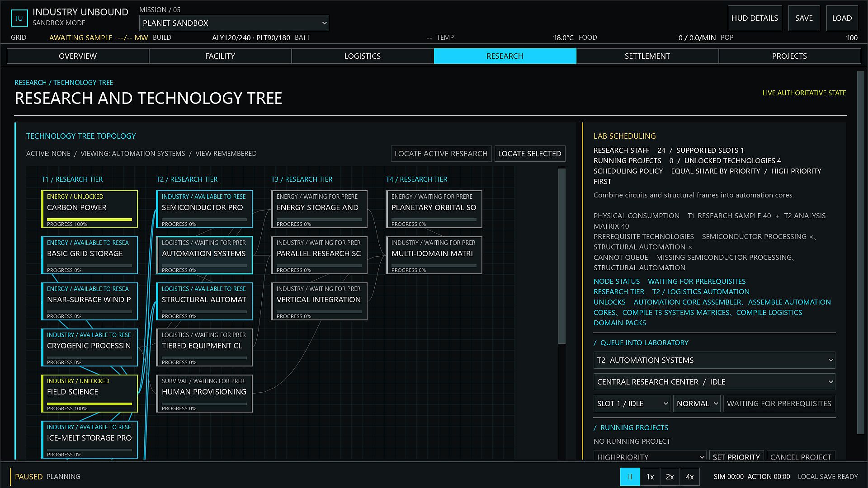Image resolution: width=868 pixels, height=488 pixels.
Task: Select the Semiconductor Processing node
Action: [x=204, y=209]
